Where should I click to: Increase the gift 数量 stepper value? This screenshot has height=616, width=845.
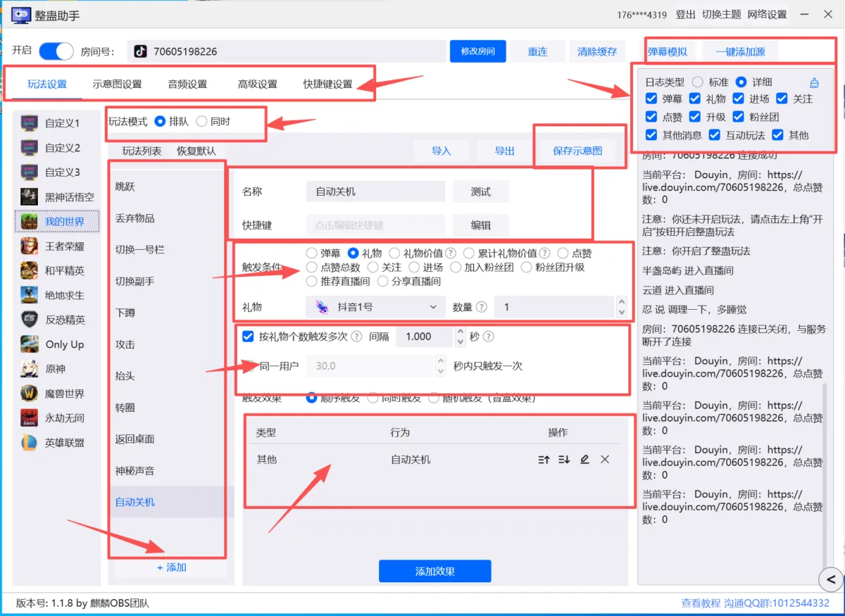[x=621, y=302]
